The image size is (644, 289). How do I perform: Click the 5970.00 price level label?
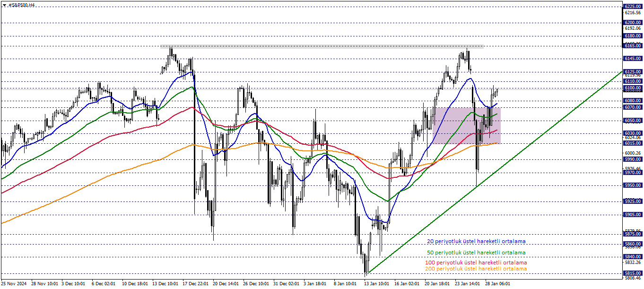(x=633, y=173)
